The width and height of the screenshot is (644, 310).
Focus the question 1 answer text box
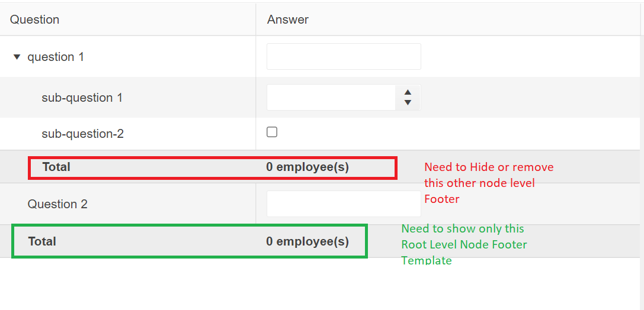(x=344, y=57)
